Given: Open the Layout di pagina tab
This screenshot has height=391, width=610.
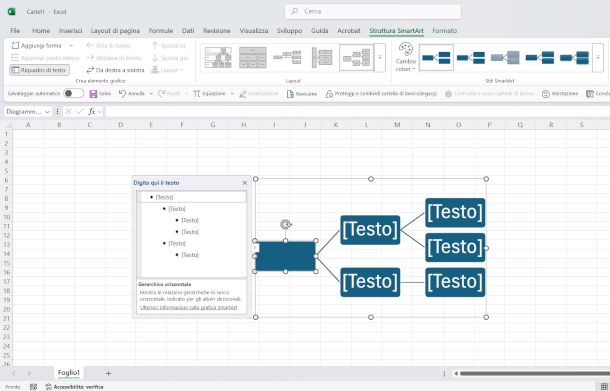Looking at the screenshot, I should 115,31.
